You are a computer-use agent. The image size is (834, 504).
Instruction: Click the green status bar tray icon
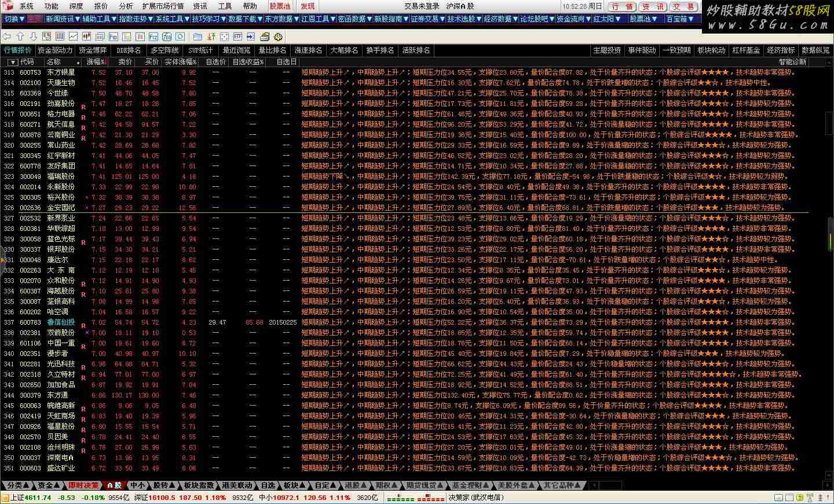click(x=800, y=498)
